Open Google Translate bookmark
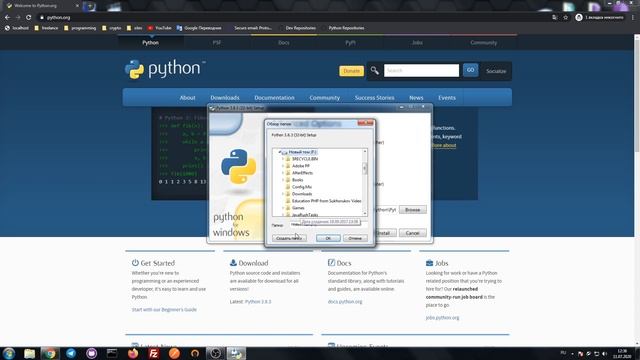 coord(199,28)
